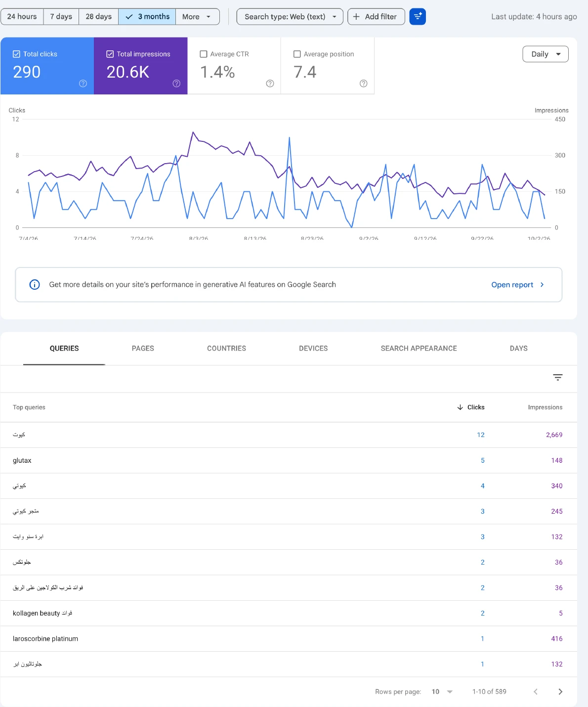Click the 245 impressions value

pyautogui.click(x=557, y=511)
